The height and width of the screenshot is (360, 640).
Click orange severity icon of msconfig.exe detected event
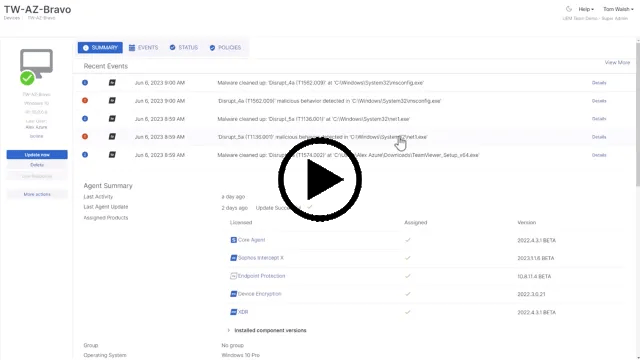pyautogui.click(x=85, y=100)
